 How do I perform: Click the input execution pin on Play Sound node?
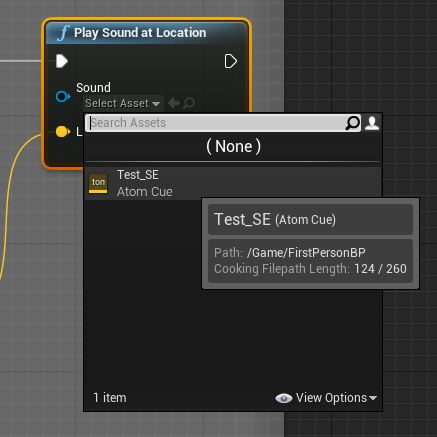(62, 61)
